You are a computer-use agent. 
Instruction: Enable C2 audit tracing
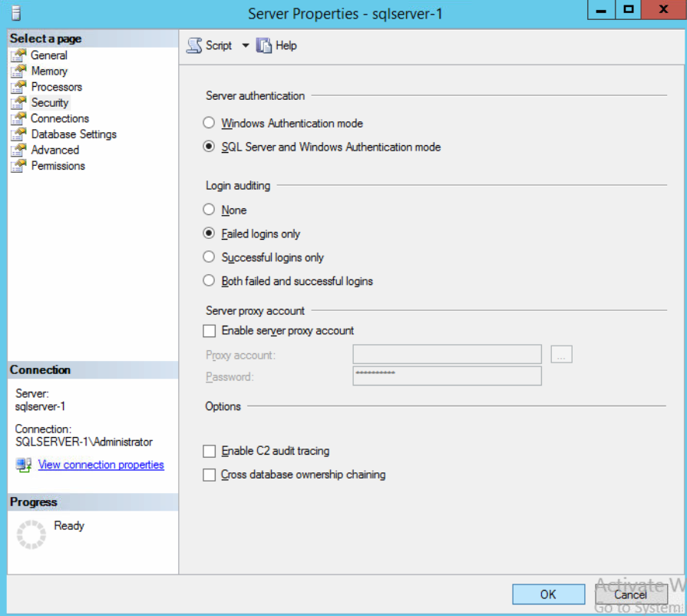click(x=210, y=451)
